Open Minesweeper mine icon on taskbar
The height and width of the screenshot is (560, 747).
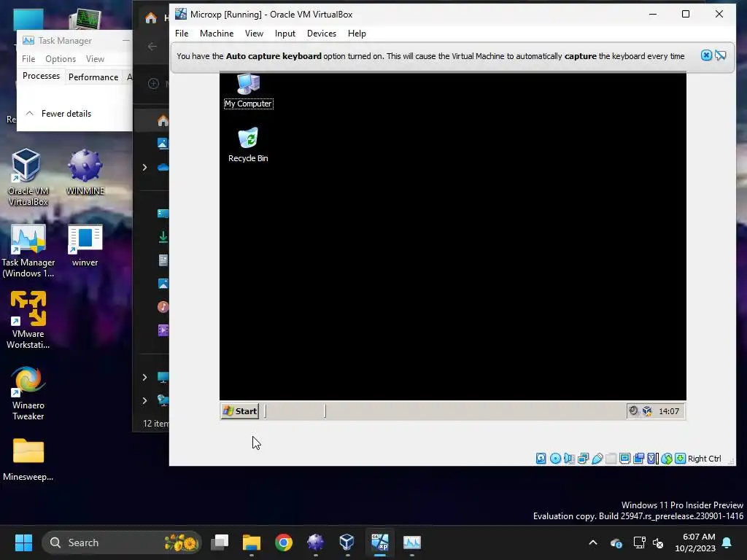[315, 542]
